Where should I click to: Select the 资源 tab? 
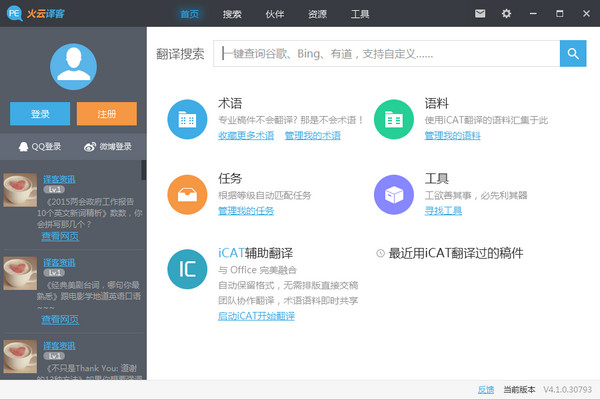click(x=317, y=14)
